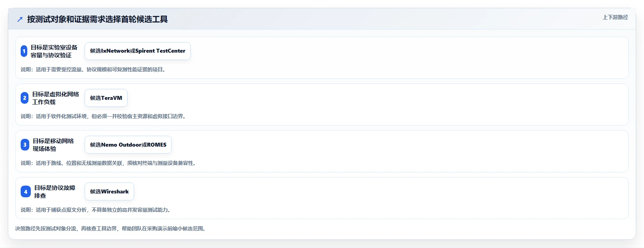Click the footer 决策路径 summary text

(x=111, y=229)
